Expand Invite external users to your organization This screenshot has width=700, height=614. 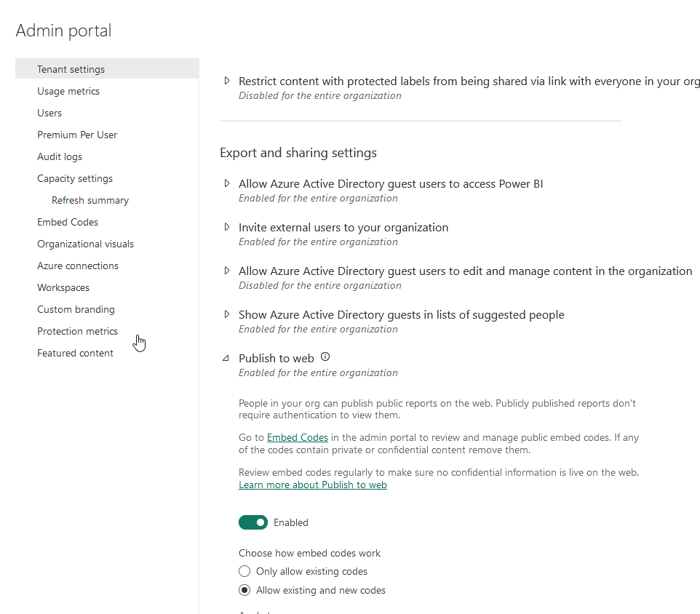(x=227, y=227)
